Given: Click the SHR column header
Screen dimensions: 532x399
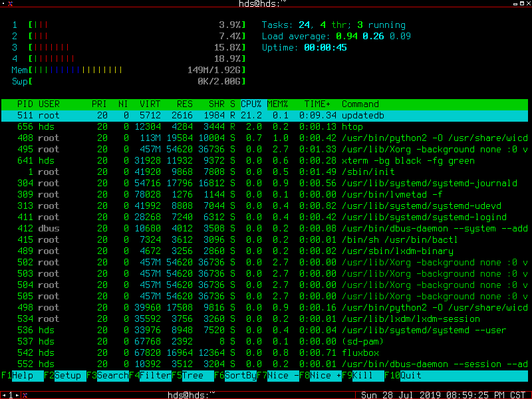Looking at the screenshot, I should pyautogui.click(x=217, y=104).
